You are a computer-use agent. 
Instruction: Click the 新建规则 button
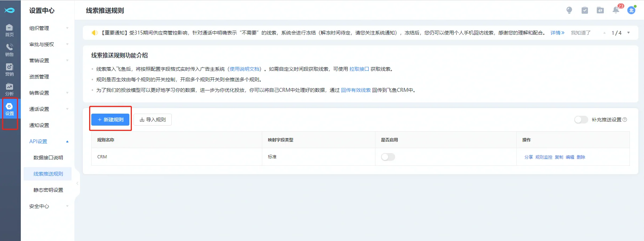click(110, 120)
